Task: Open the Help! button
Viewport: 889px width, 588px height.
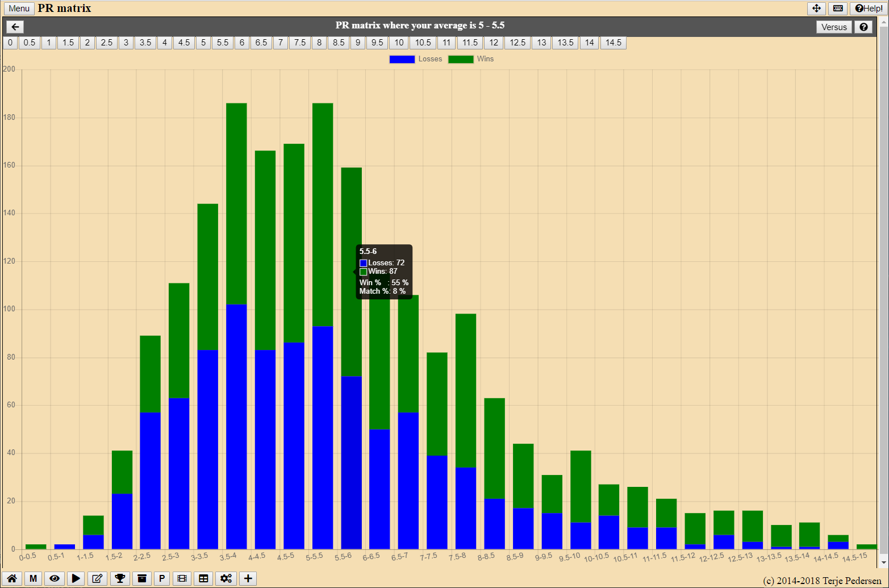Action: click(869, 9)
